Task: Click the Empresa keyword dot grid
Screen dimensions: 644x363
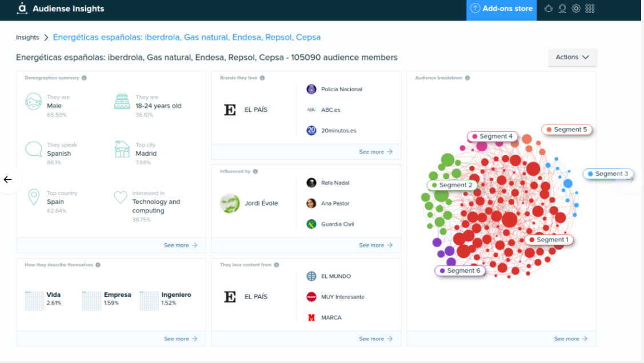Action: point(92,301)
